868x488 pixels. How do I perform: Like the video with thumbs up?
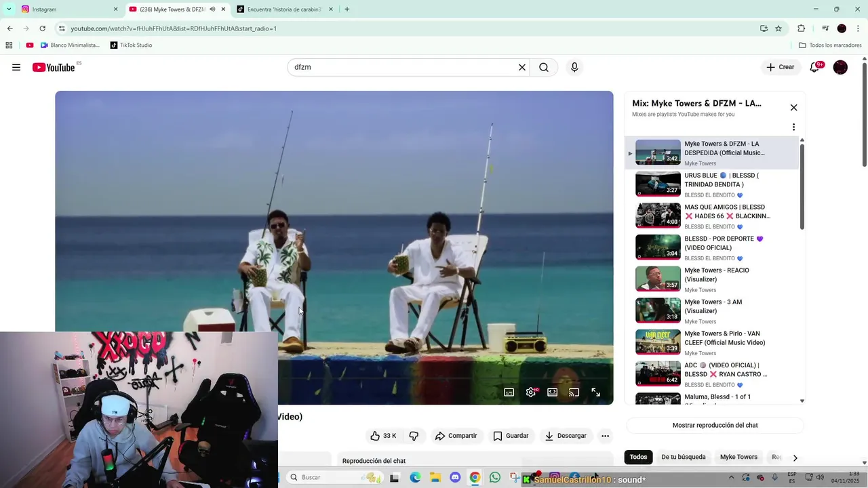coord(383,436)
